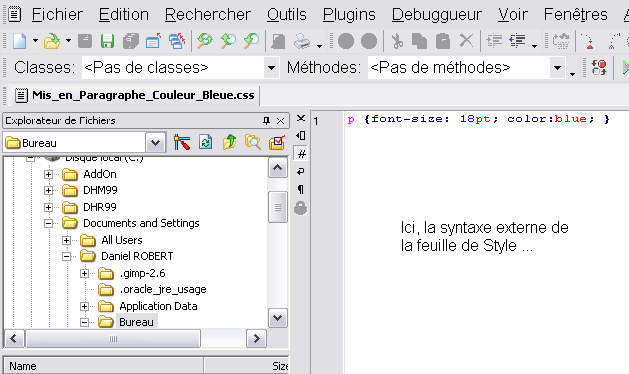Screen dimensions: 629x374
Task: Click the New file icon
Action: click(x=20, y=41)
